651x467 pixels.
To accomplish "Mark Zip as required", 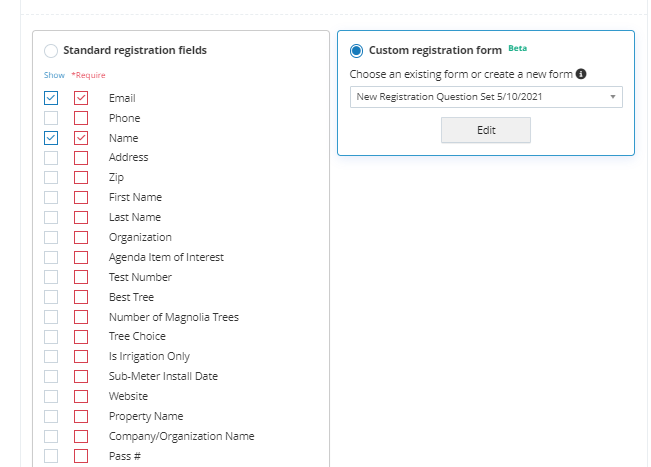I will [x=81, y=177].
